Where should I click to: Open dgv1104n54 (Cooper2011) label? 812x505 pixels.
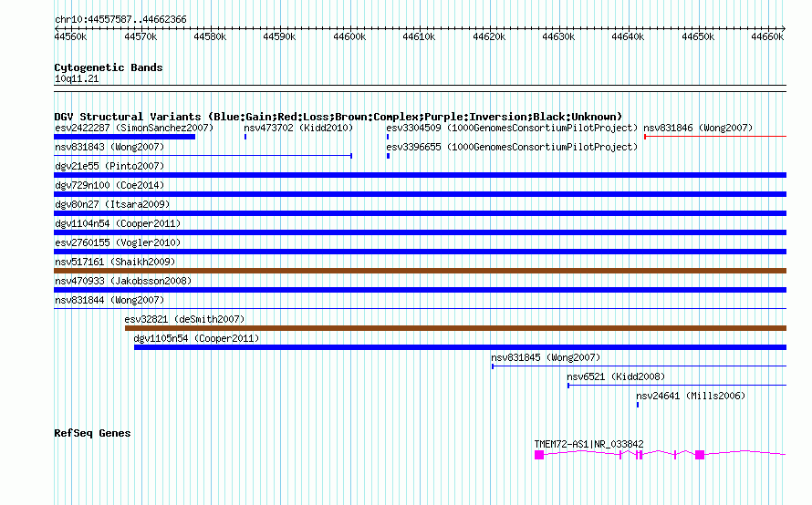pos(118,223)
